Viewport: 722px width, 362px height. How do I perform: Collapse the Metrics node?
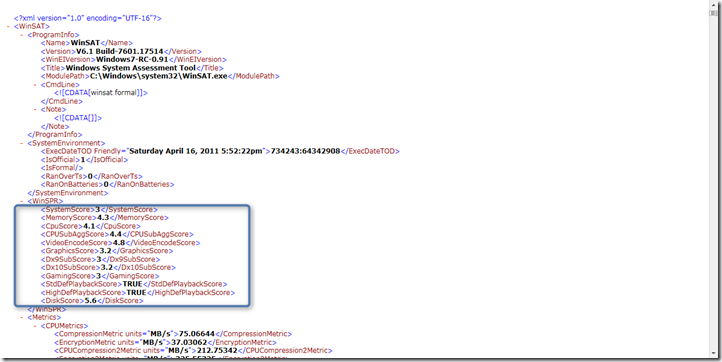pos(22,317)
